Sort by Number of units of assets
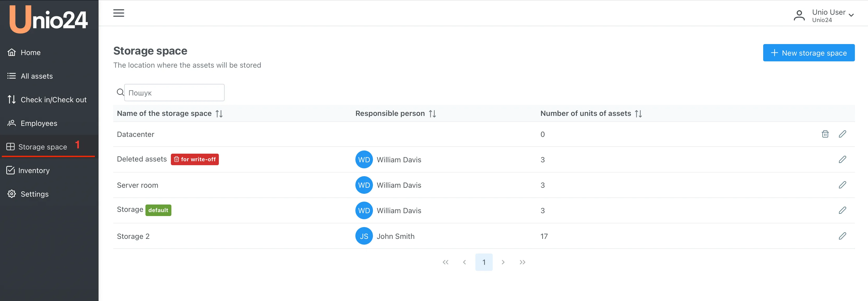 coord(638,114)
